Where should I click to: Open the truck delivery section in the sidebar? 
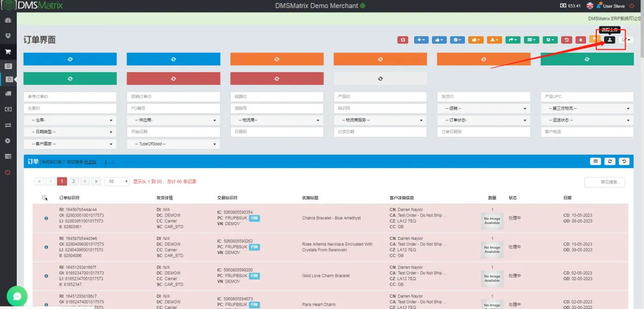[8, 94]
